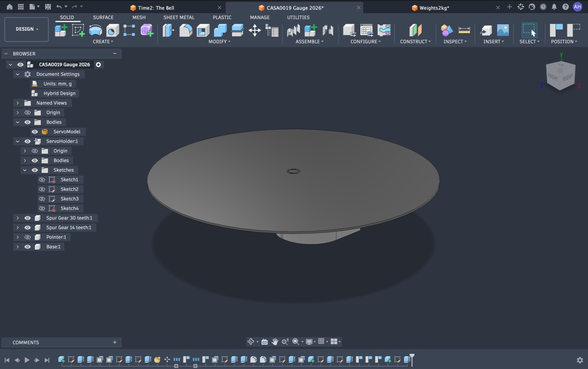Expand the Spur Gear 14 teeth:1 node
This screenshot has width=588, height=369.
point(18,228)
